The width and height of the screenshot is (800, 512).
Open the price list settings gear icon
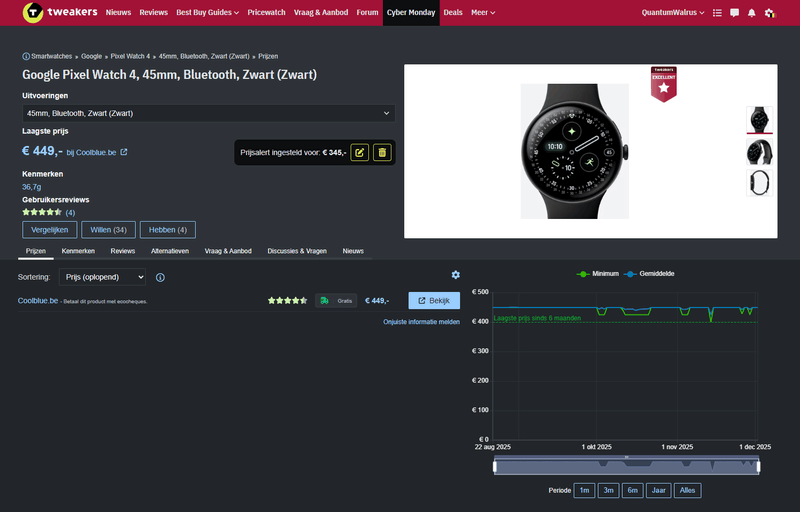pos(456,275)
